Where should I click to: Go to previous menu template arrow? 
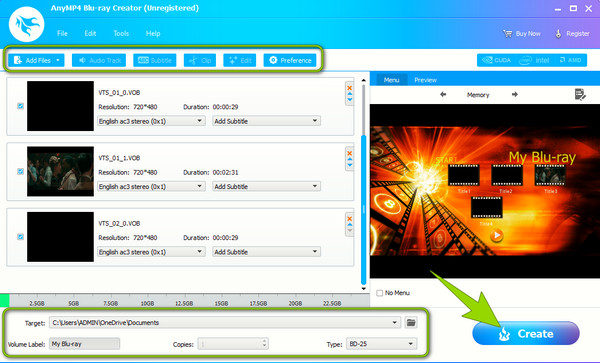coord(443,94)
